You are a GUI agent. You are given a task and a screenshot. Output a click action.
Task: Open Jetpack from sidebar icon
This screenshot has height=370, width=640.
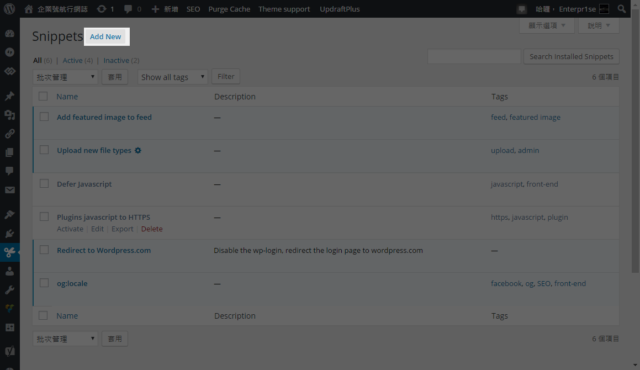(9, 52)
